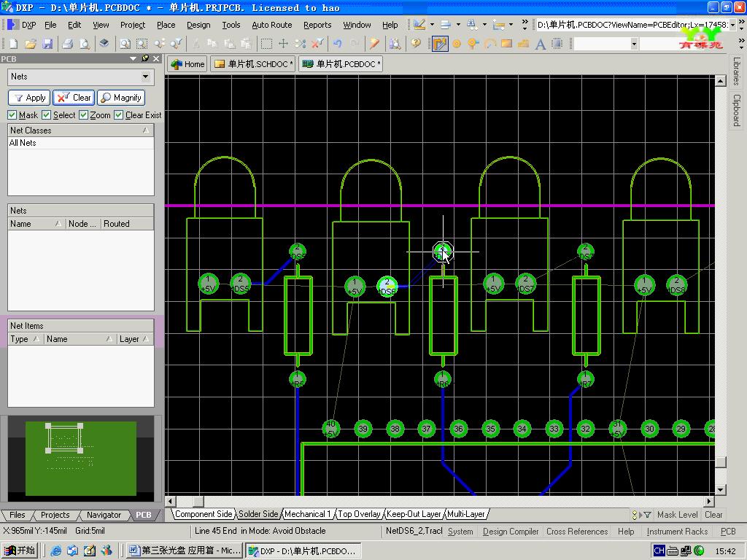
Task: Print the document using printer icon
Action: pos(68,44)
